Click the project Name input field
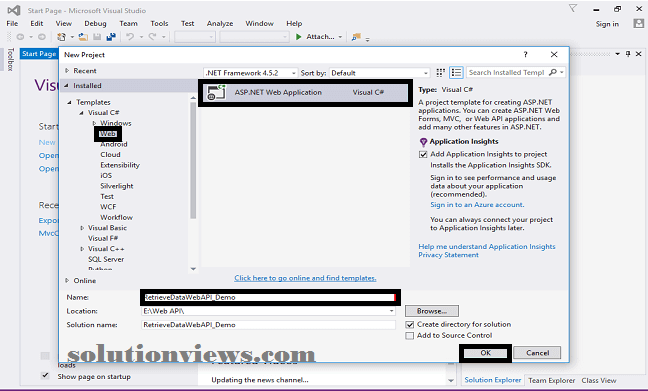 coord(269,297)
